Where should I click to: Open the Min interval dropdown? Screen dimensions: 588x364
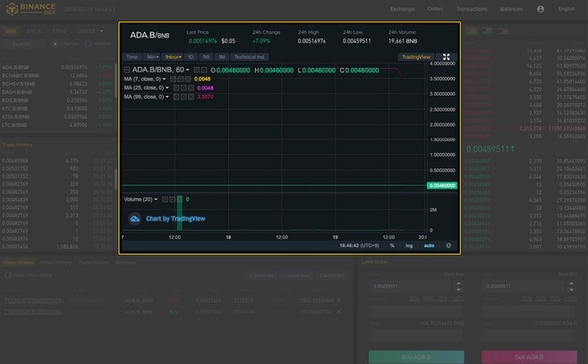click(152, 57)
